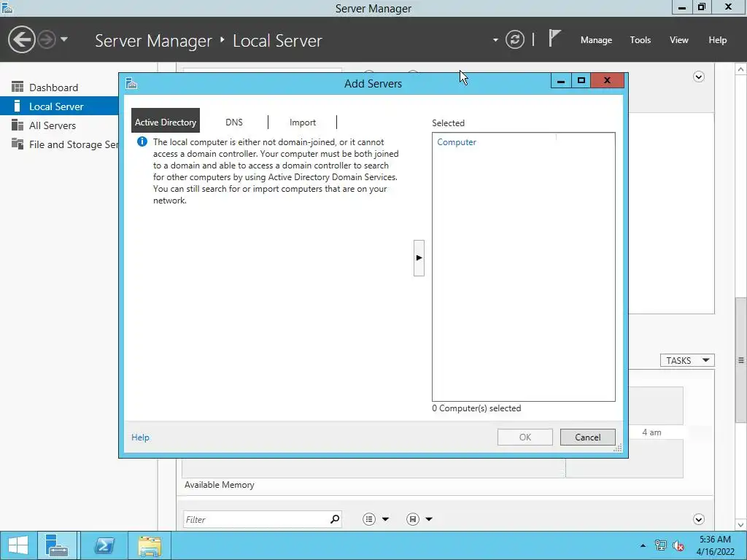This screenshot has height=560, width=747.
Task: Open the Tools menu
Action: point(640,40)
